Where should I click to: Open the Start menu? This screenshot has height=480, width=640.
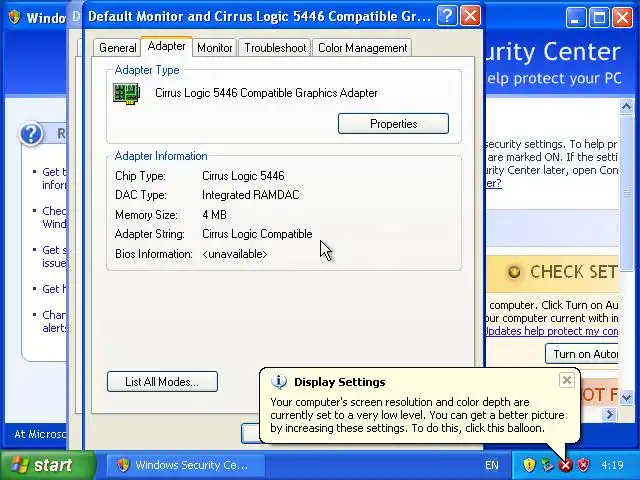tap(47, 465)
